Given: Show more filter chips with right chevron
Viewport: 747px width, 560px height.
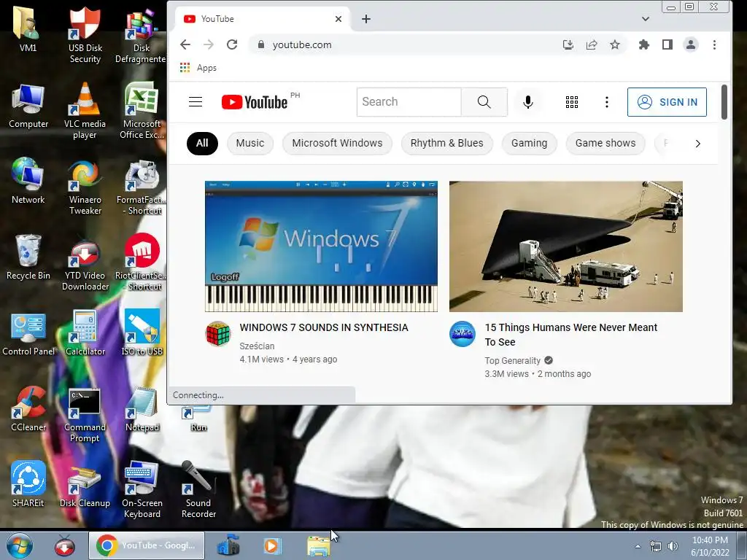Looking at the screenshot, I should [698, 144].
